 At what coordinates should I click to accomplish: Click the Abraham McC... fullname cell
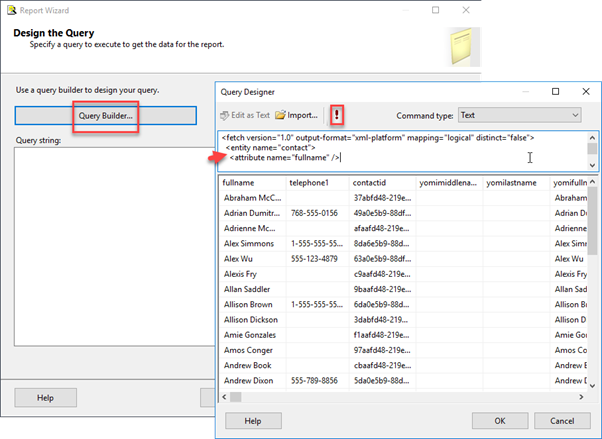click(x=253, y=198)
